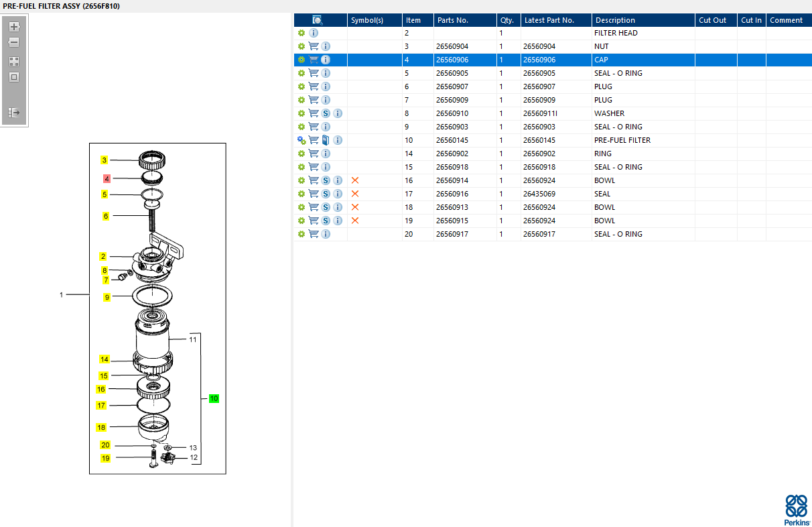The height and width of the screenshot is (527, 812).
Task: Click the list export arrow icon
Action: pyautogui.click(x=14, y=113)
